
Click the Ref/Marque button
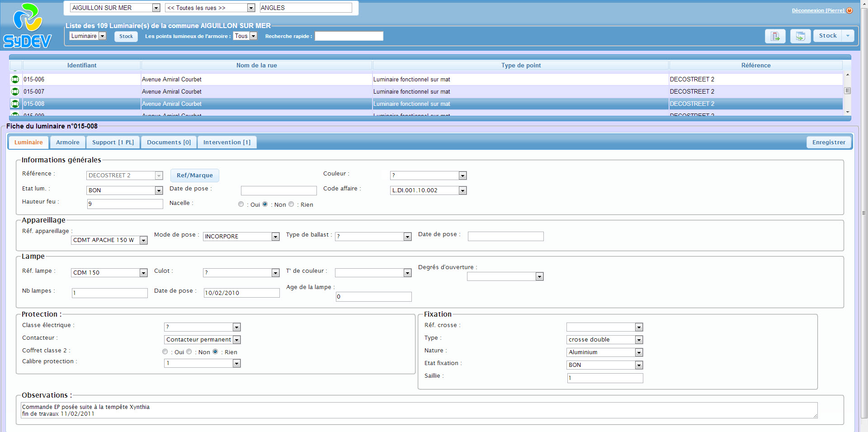[x=195, y=175]
